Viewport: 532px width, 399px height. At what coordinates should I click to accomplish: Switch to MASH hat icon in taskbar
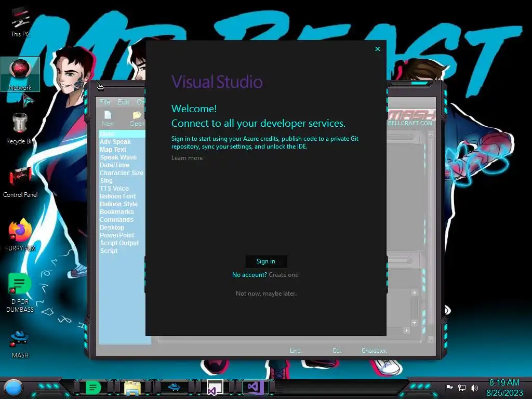[x=175, y=387]
